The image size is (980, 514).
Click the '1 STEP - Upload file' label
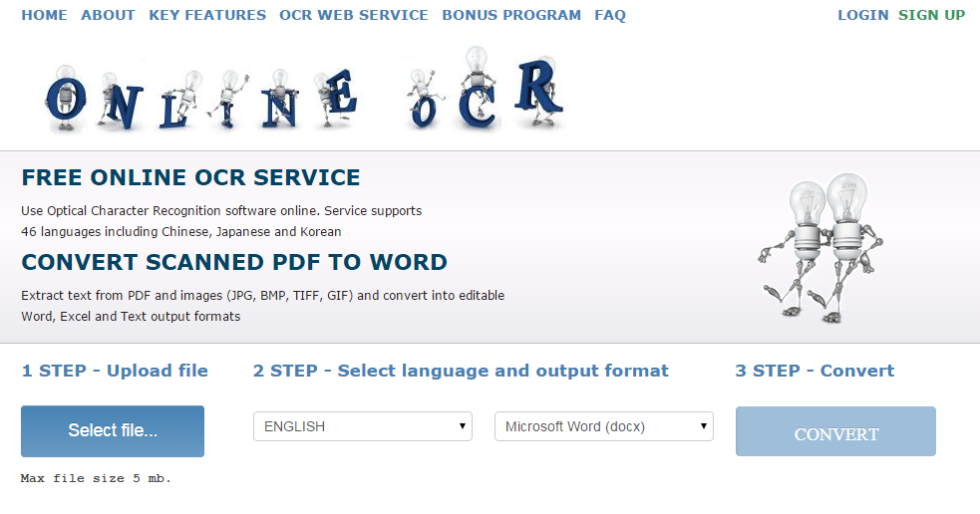[x=115, y=371]
